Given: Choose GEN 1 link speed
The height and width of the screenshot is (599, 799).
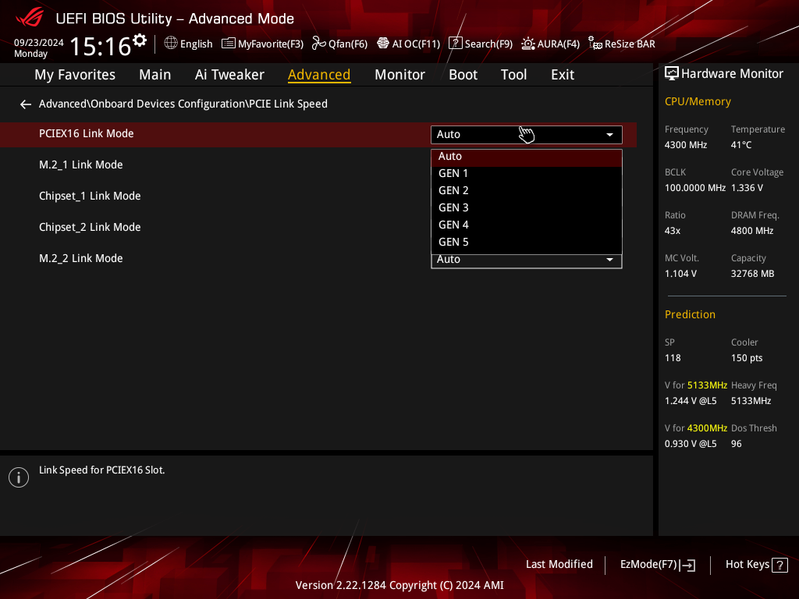Looking at the screenshot, I should click(526, 174).
